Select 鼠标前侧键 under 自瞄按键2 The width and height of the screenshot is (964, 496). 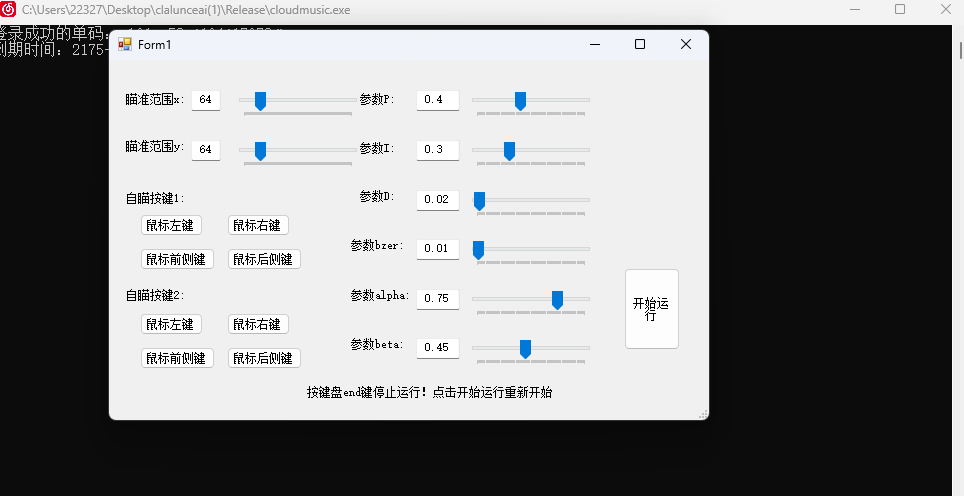(177, 358)
